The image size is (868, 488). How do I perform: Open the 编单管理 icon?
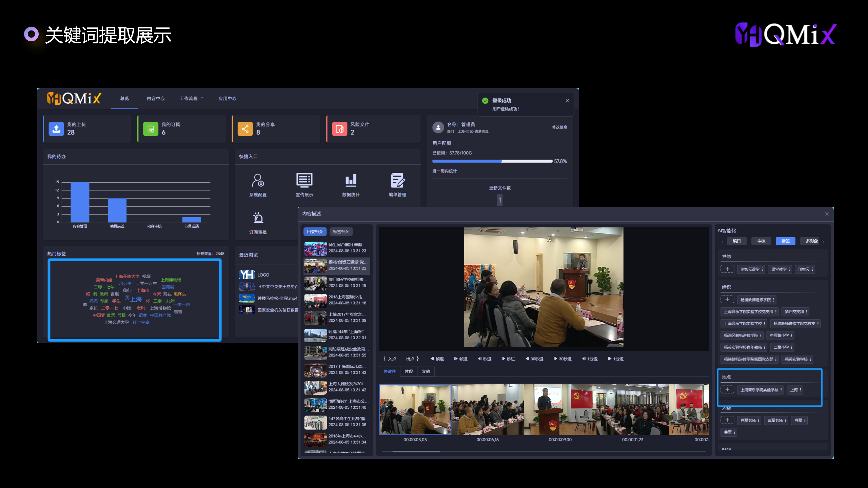tap(397, 181)
